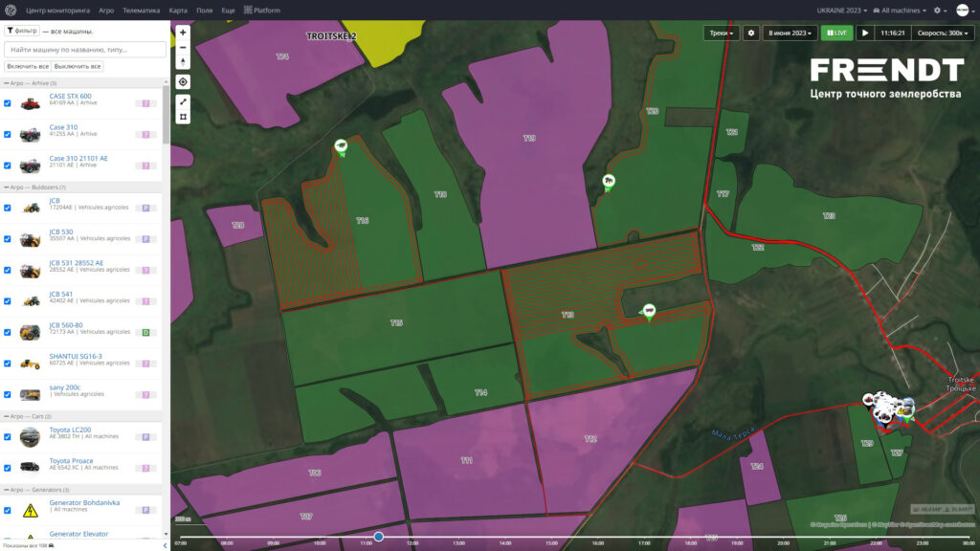Click the JCB 541 loader image

[x=30, y=301]
